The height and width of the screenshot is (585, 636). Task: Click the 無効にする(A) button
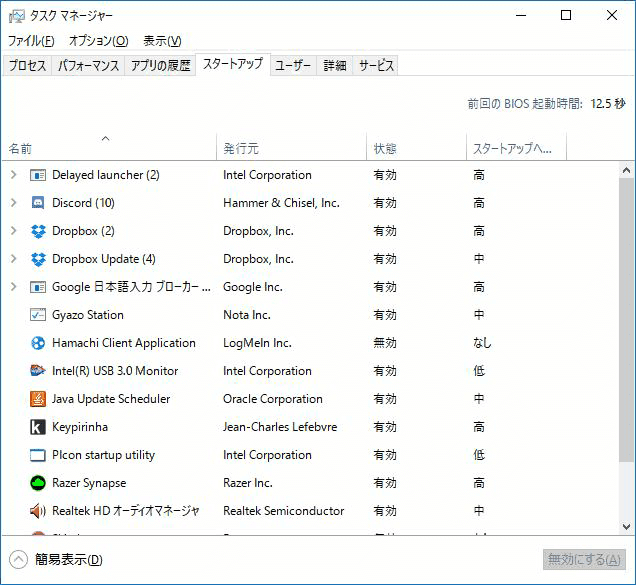(x=584, y=560)
